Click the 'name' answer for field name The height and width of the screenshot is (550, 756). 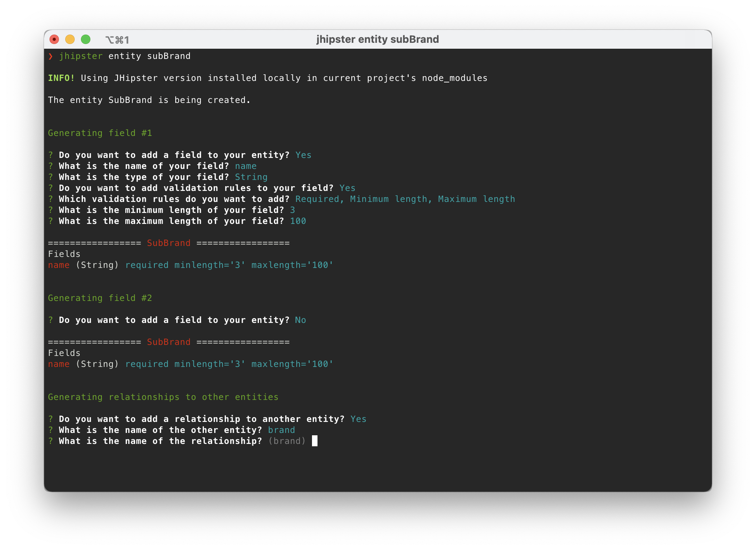click(246, 166)
